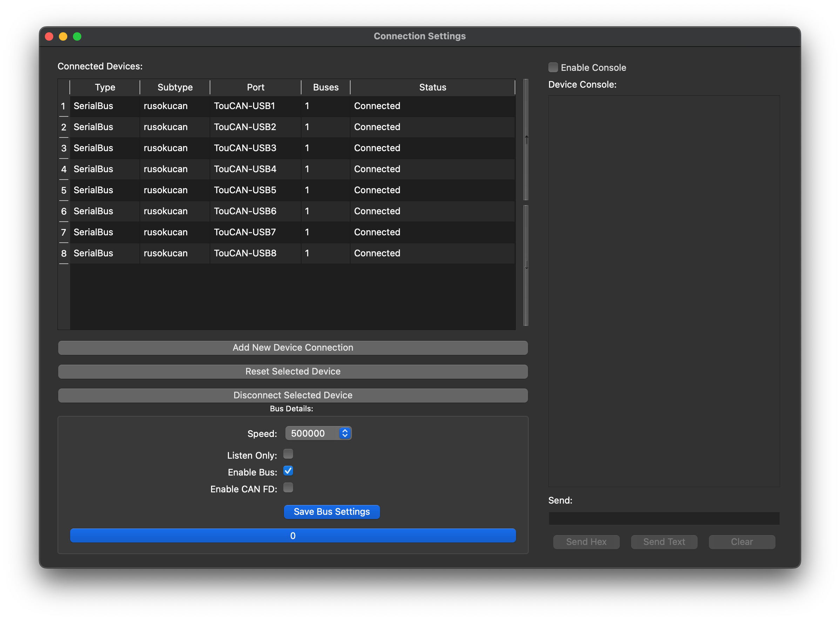Viewport: 840px width, 620px height.
Task: Select the TouCAN-USB8 port cell
Action: tap(245, 253)
